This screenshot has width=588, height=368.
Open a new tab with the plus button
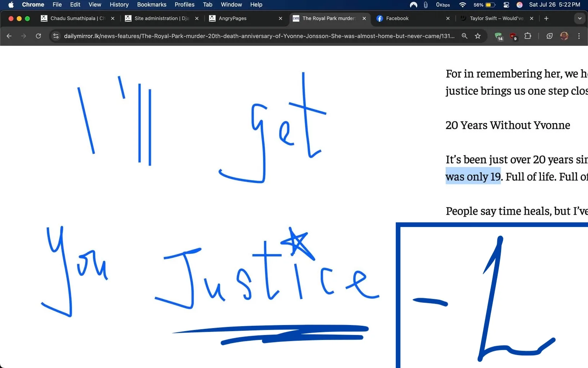point(546,18)
